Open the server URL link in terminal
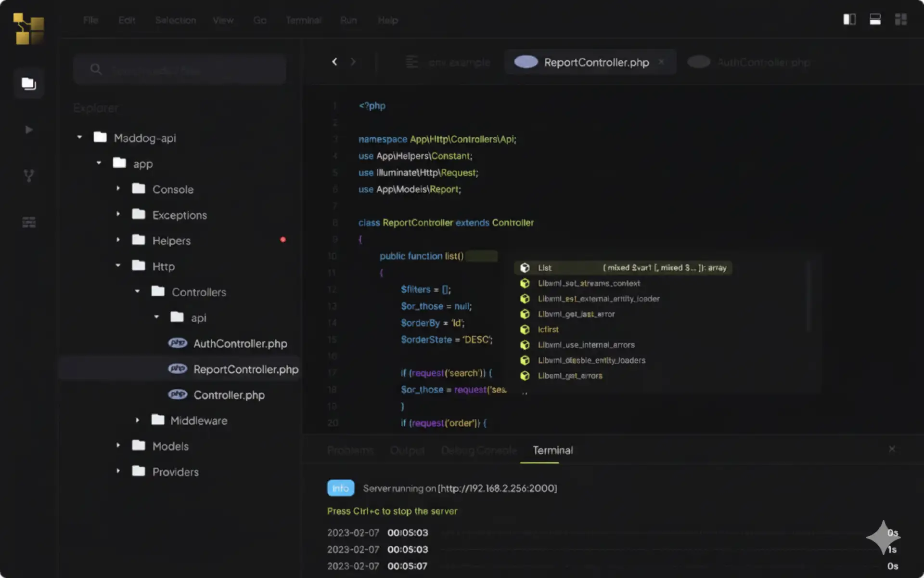This screenshot has width=924, height=578. (x=497, y=488)
